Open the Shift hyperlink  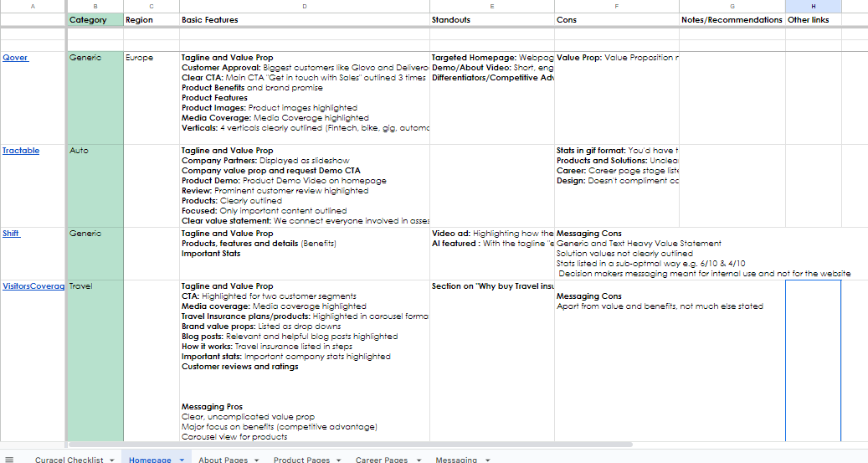point(11,234)
